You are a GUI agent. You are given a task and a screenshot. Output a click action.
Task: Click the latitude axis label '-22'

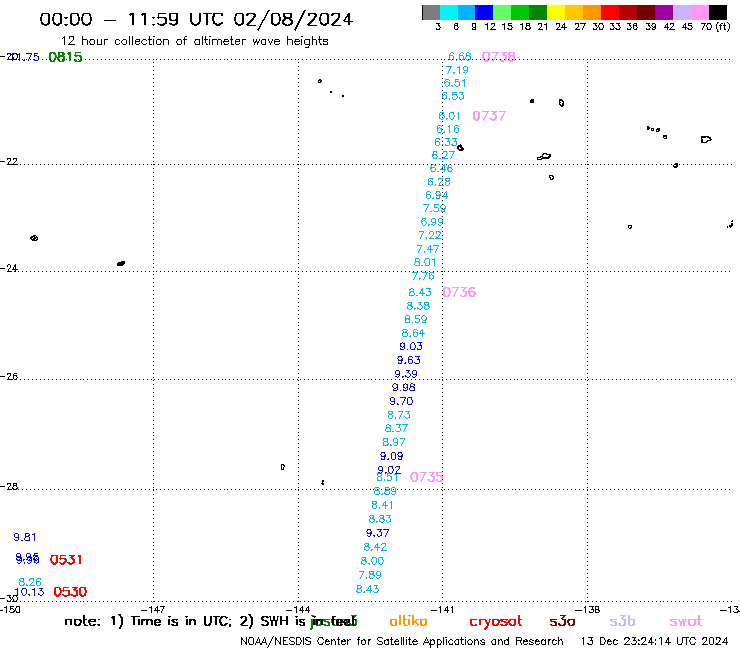9,161
